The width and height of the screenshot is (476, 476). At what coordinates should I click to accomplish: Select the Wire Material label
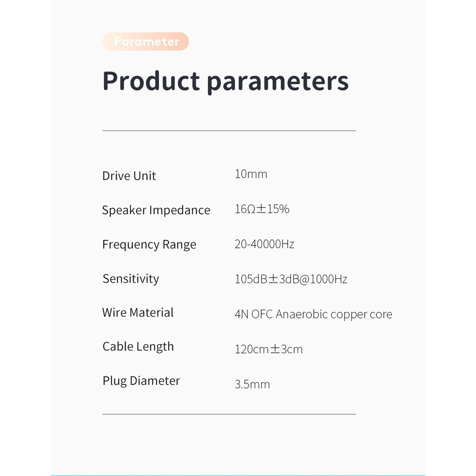point(138,312)
